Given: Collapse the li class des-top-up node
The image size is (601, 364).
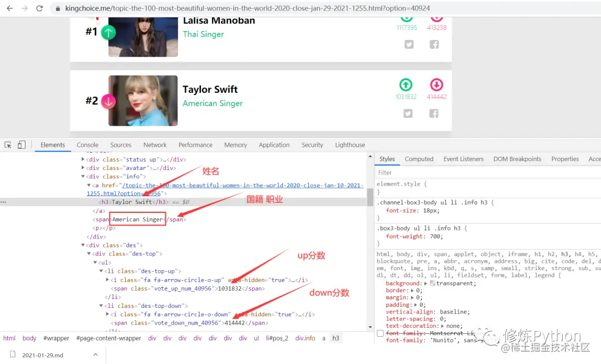Looking at the screenshot, I should tap(101, 271).
